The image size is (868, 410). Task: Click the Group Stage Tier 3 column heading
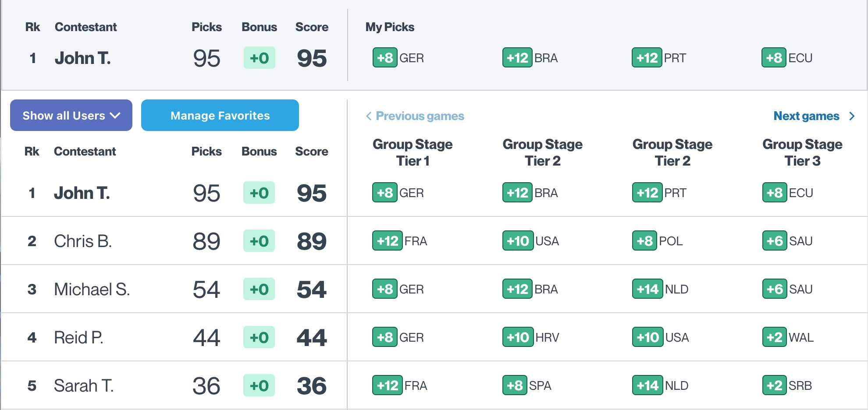802,152
